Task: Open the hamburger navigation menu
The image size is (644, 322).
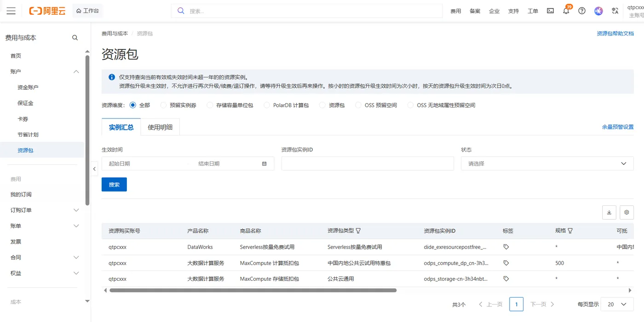Action: 11,11
